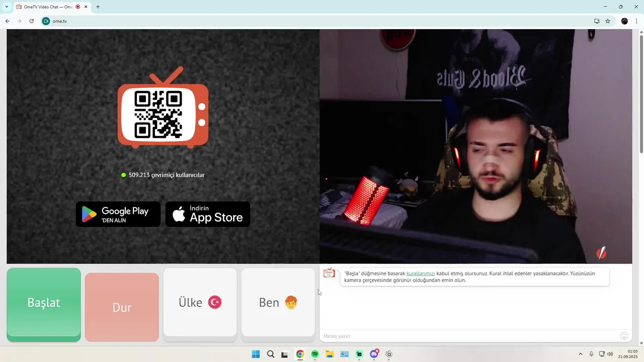This screenshot has height=362, width=644.
Task: Expand the tab search dropdown arrow
Action: [7, 7]
